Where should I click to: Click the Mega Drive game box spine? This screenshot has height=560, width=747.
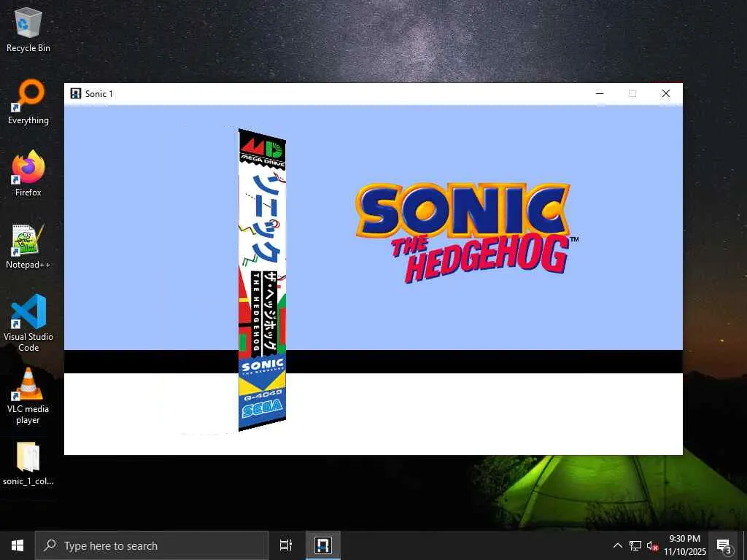262,280
